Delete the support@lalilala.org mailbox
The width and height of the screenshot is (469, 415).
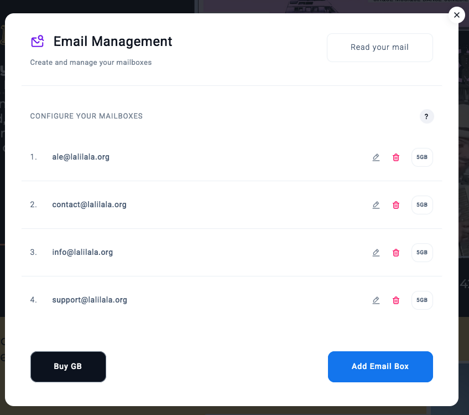point(396,300)
